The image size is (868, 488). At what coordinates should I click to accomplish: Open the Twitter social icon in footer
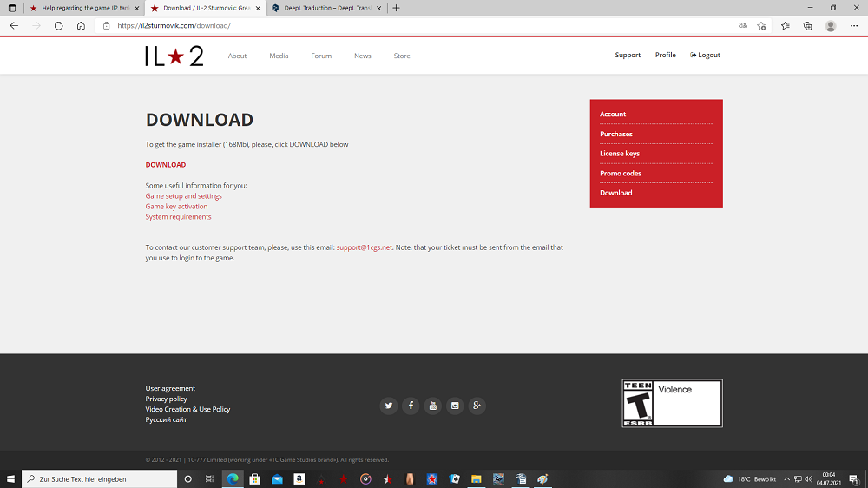[x=389, y=406]
